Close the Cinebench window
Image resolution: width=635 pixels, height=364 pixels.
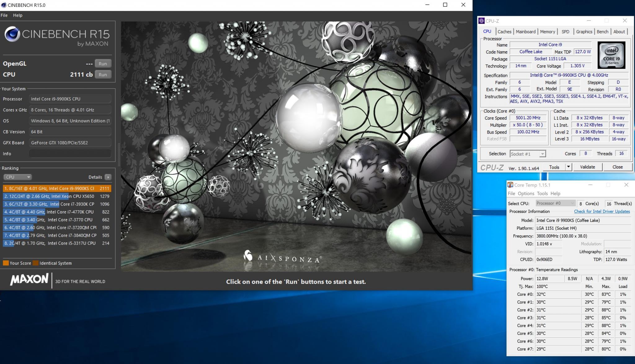point(463,5)
